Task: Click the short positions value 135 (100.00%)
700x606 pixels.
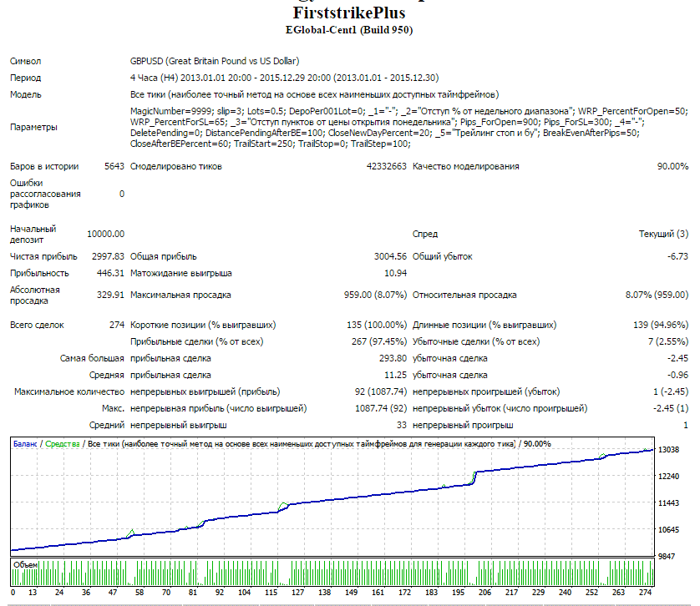Action: pyautogui.click(x=377, y=325)
